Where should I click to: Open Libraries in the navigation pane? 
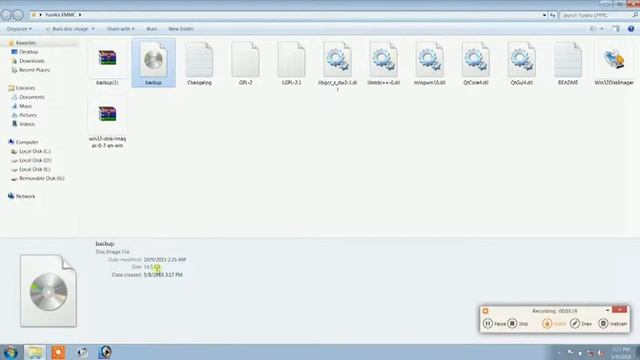(x=25, y=88)
